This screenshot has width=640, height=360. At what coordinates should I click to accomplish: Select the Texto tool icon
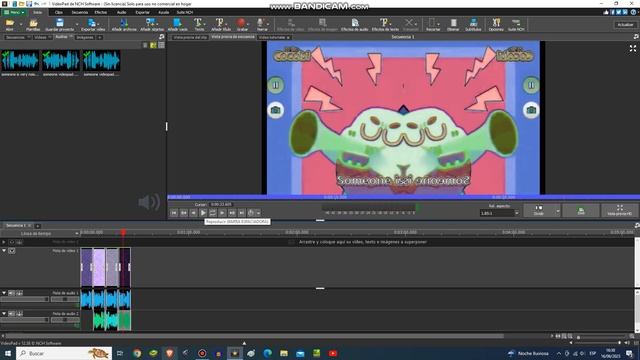click(199, 24)
